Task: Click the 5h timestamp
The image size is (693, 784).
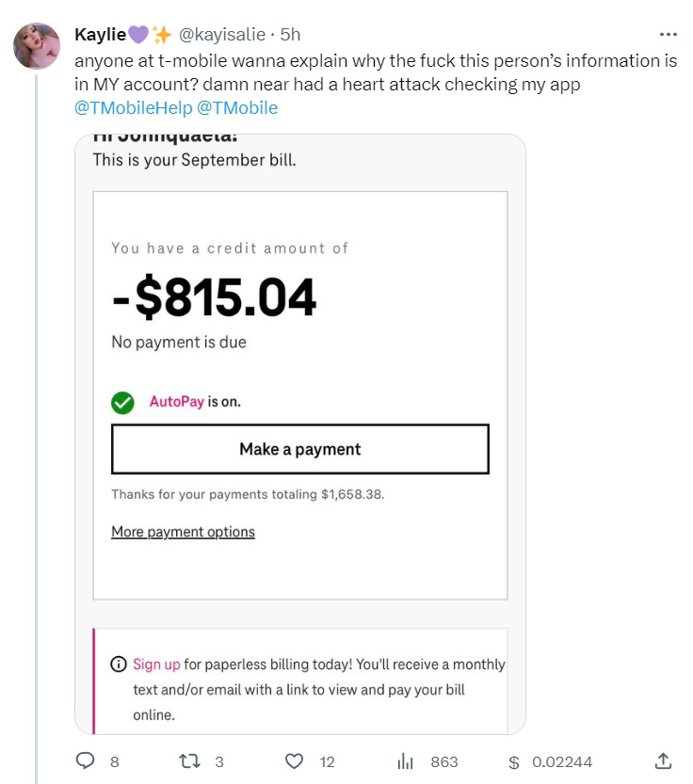Action: [290, 35]
